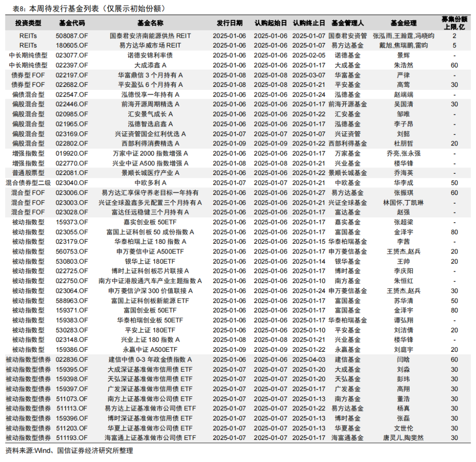This screenshot has width=476, height=462.
Task: Click fund name 汇安景气成长 A
Action: [150, 114]
